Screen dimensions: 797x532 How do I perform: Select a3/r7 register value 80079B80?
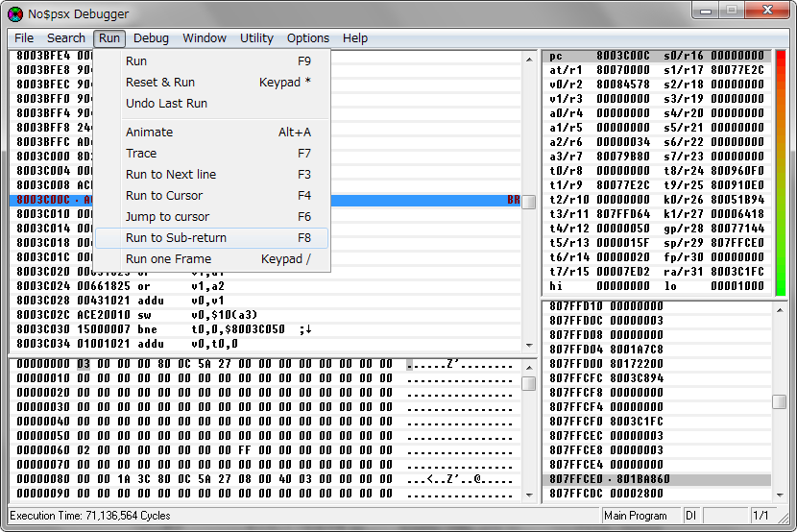coord(623,157)
